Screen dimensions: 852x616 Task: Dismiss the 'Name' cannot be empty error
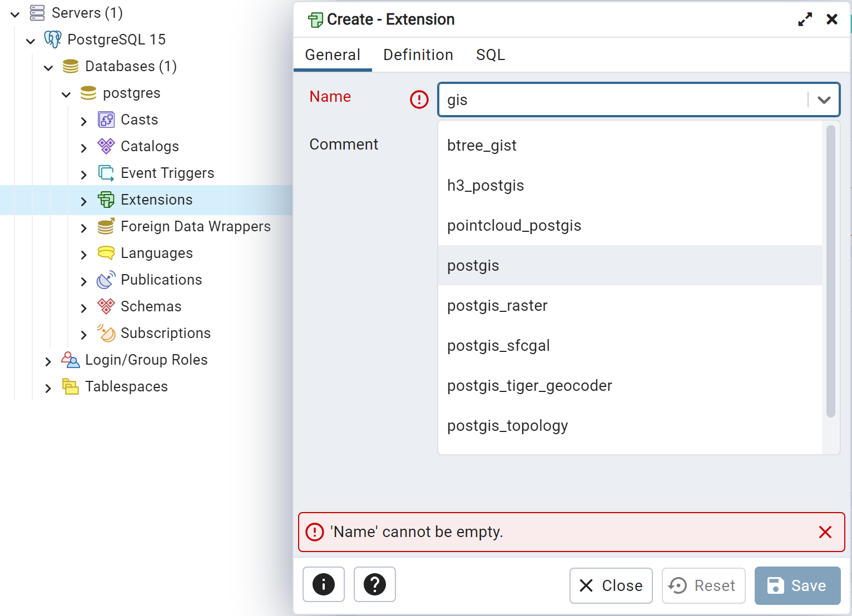[x=825, y=532]
